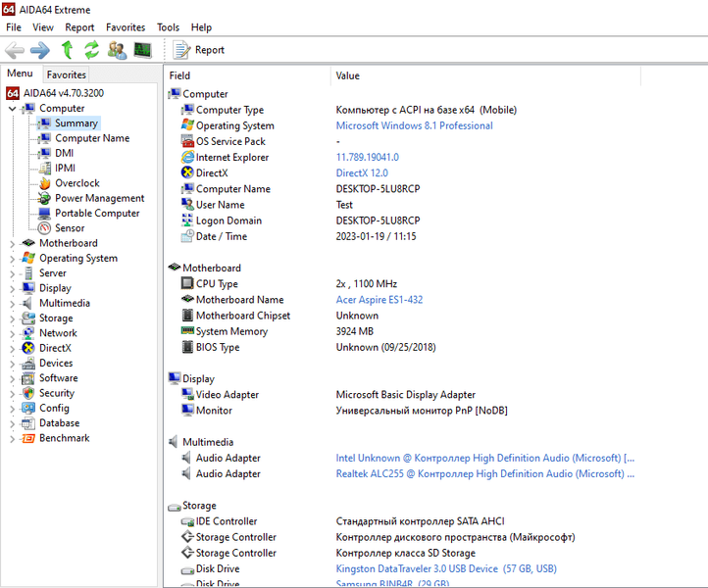
Task: Expand the Software tree node
Action: 12,378
